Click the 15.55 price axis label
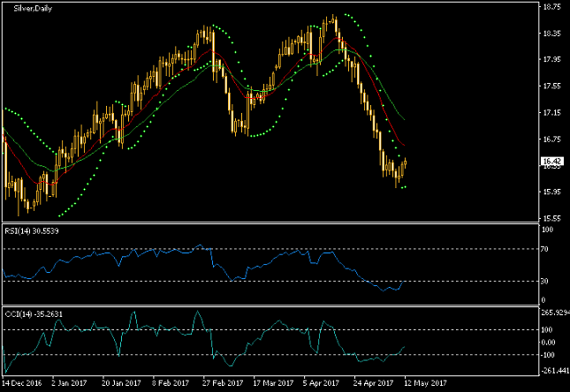The height and width of the screenshot is (392, 570). coord(551,219)
